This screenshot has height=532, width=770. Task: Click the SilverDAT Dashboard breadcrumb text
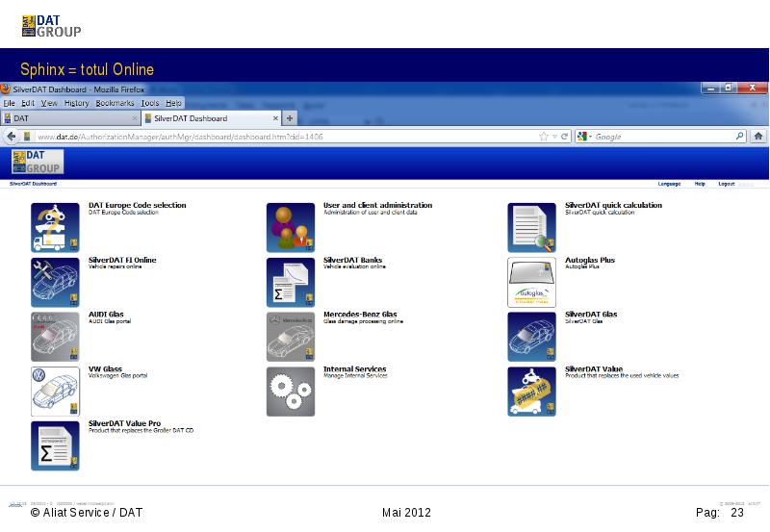click(33, 184)
